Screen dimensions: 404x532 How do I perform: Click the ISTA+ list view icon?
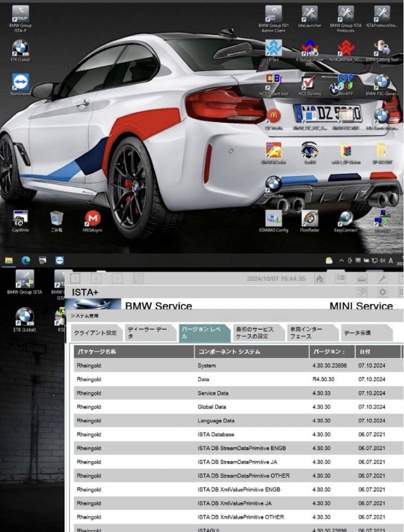[x=138, y=278]
